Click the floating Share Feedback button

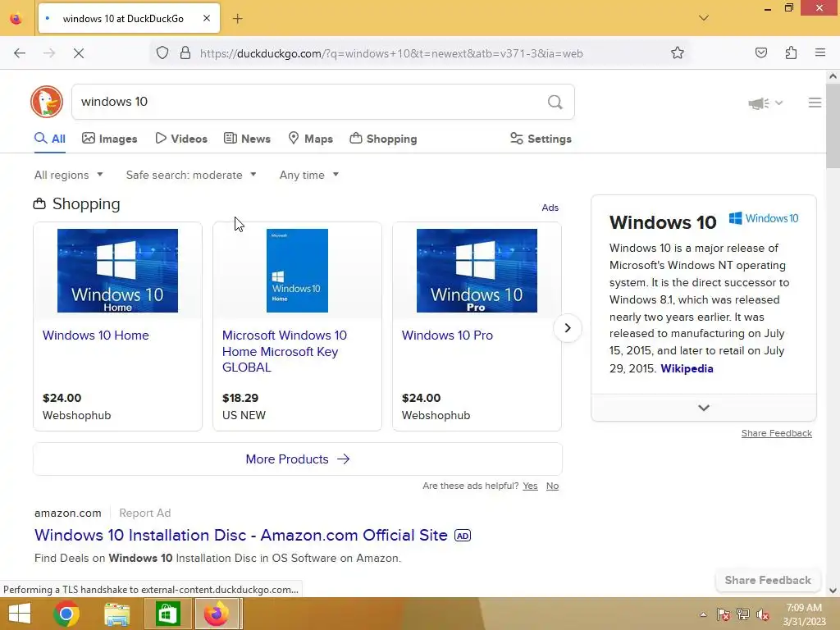point(768,580)
